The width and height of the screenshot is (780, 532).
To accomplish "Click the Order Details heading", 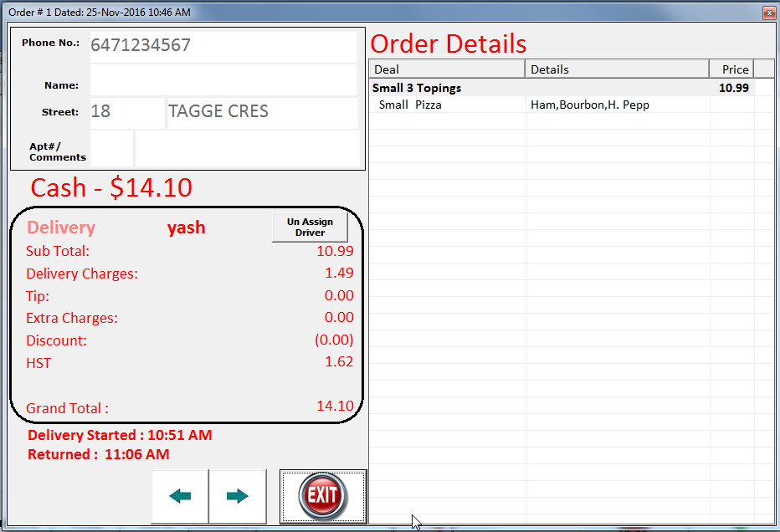I will click(x=449, y=43).
